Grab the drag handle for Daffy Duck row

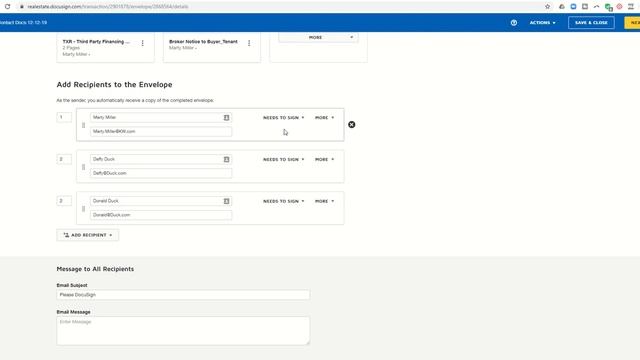(x=83, y=167)
